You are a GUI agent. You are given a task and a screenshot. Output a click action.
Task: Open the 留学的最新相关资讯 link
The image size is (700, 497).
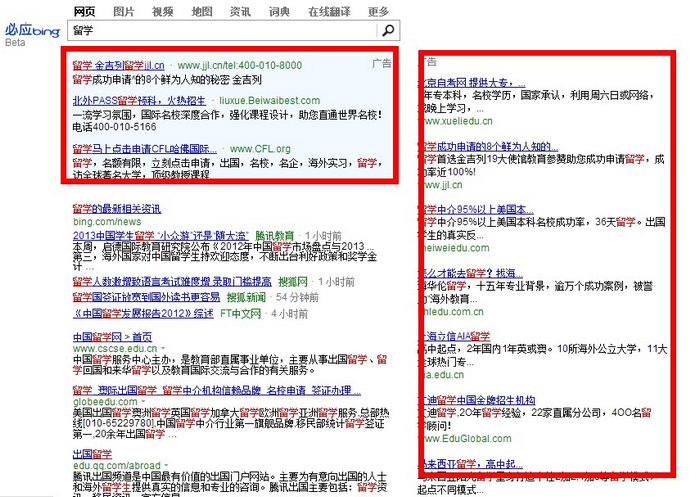click(117, 209)
